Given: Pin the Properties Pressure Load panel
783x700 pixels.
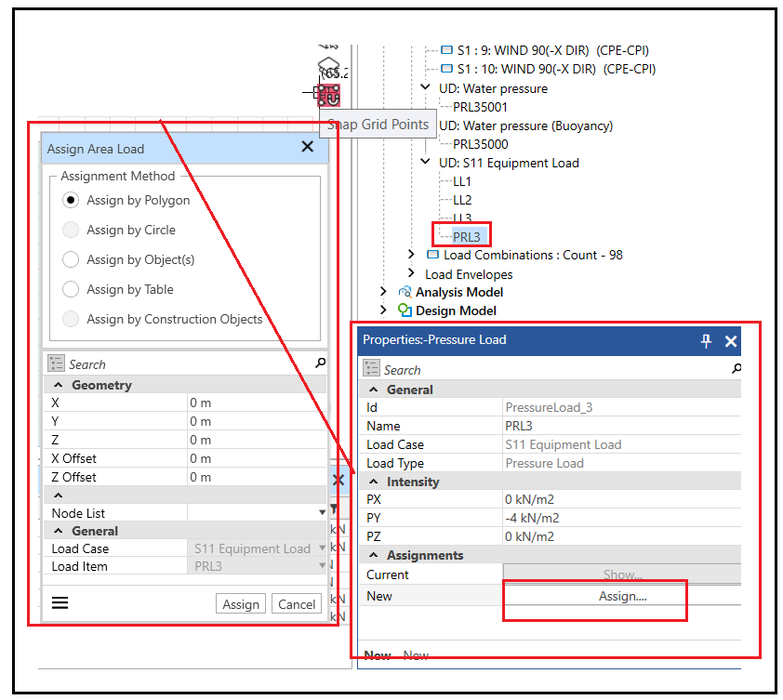Looking at the screenshot, I should pos(706,341).
